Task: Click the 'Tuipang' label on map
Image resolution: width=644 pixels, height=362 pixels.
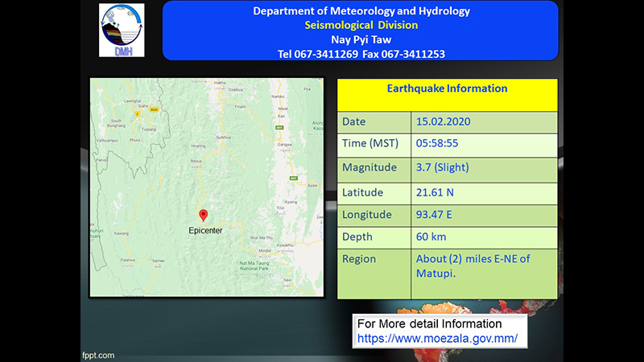Action: pos(149,130)
